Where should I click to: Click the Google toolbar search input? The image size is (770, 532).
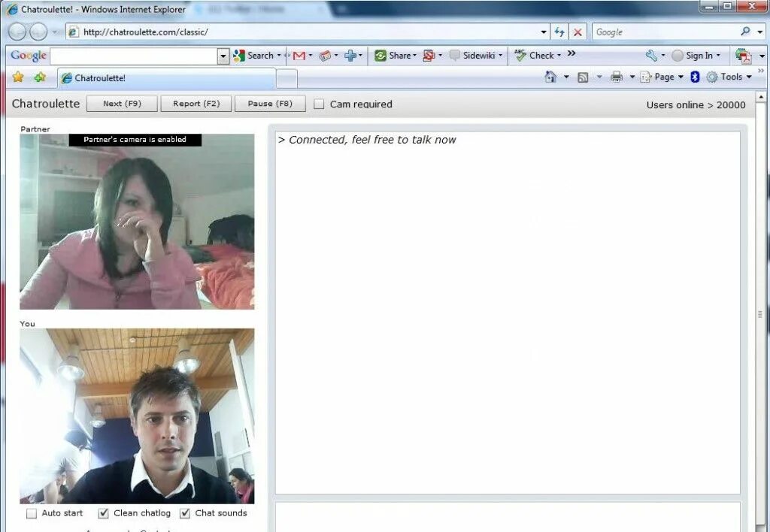click(x=134, y=56)
